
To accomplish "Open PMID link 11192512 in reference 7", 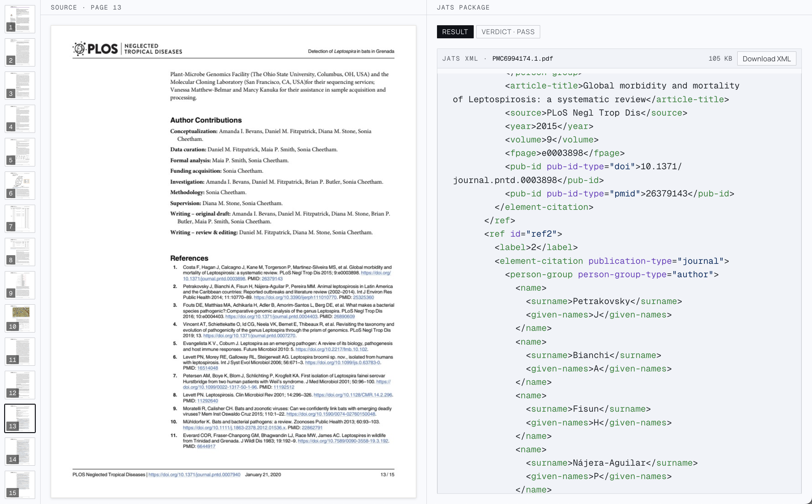I will [x=284, y=387].
